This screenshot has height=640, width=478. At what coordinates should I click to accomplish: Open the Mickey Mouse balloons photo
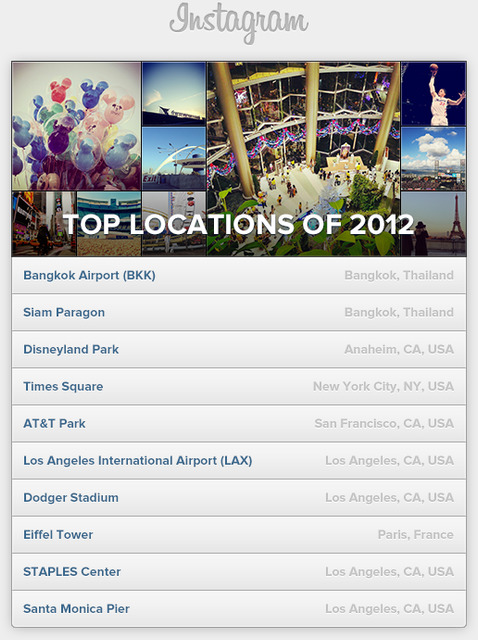pyautogui.click(x=77, y=126)
